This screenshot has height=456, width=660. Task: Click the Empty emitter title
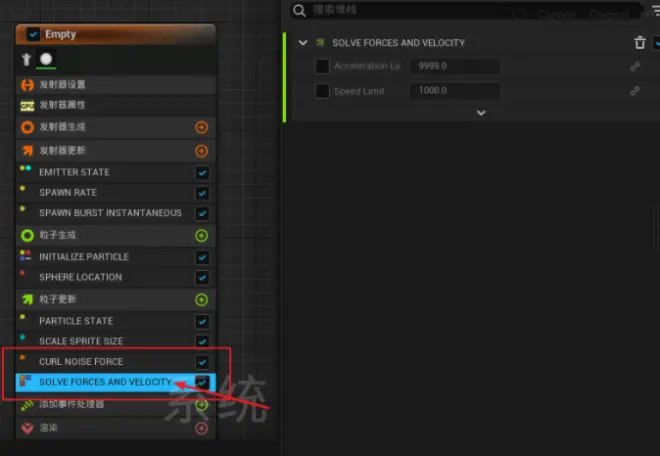point(61,34)
